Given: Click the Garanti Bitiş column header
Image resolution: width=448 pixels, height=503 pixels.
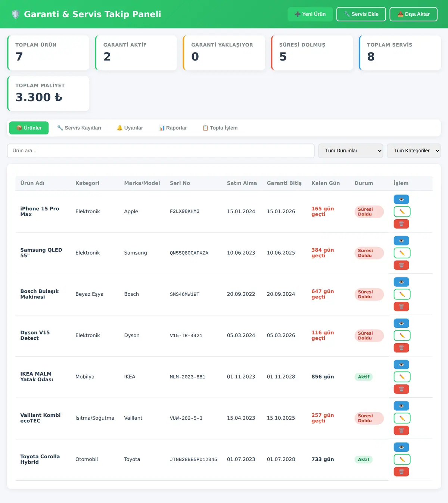Looking at the screenshot, I should (x=284, y=183).
